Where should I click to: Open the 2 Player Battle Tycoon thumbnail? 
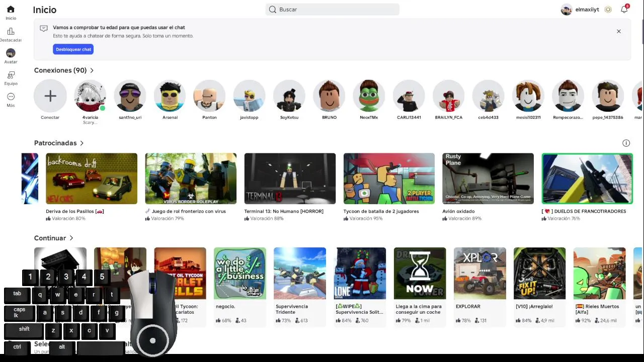(389, 178)
